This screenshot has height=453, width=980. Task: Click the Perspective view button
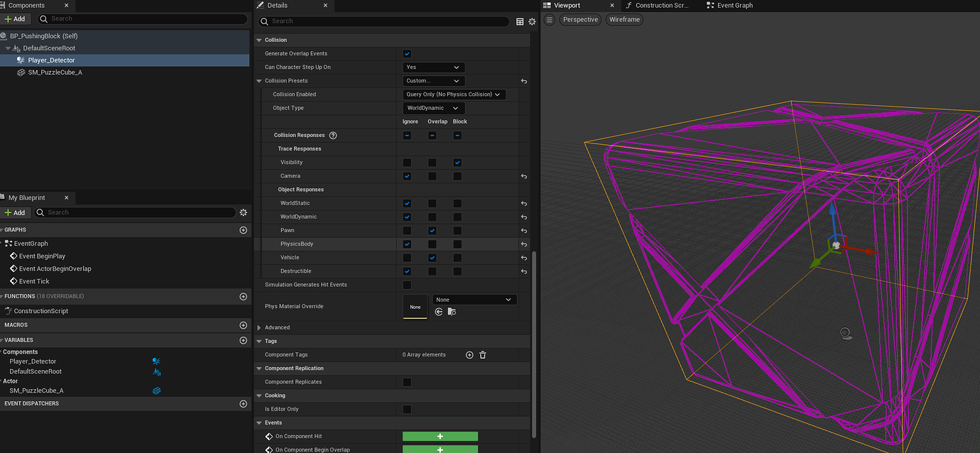tap(580, 20)
